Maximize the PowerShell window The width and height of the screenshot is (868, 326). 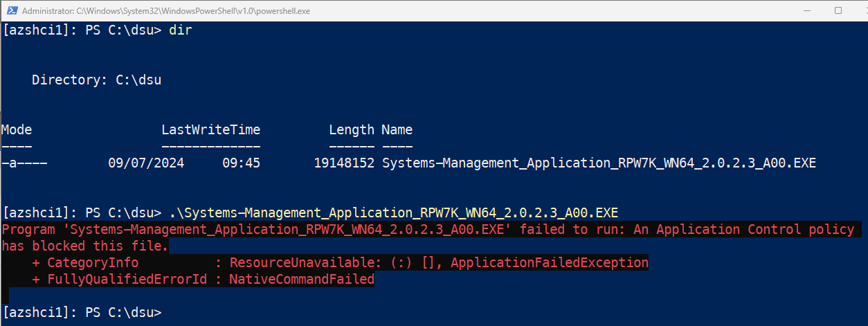coord(838,10)
